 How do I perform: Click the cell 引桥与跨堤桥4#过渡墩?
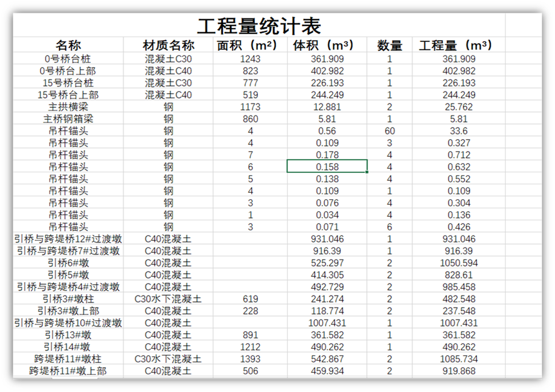68,287
